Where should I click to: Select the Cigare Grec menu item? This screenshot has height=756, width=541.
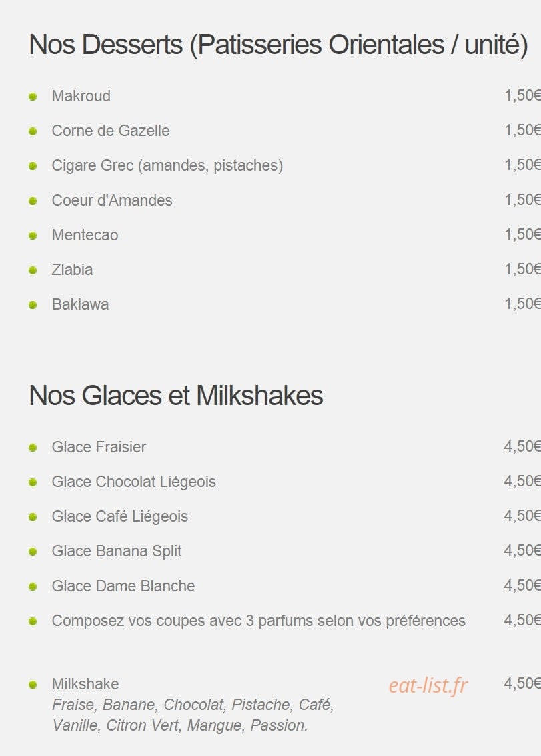[167, 166]
